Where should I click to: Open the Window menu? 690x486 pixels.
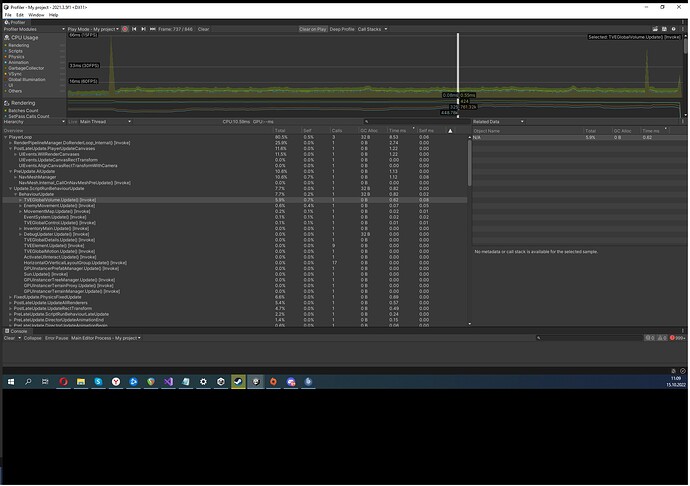point(36,15)
